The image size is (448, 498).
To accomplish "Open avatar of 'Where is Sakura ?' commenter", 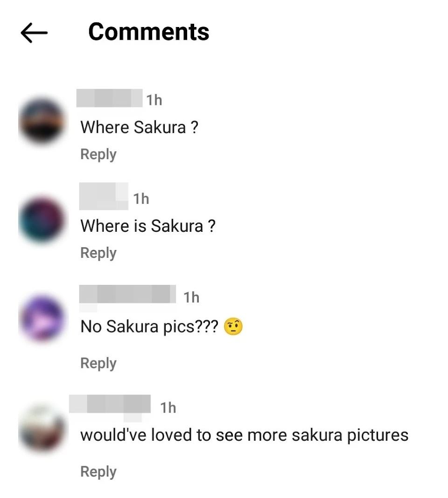I will (42, 220).
